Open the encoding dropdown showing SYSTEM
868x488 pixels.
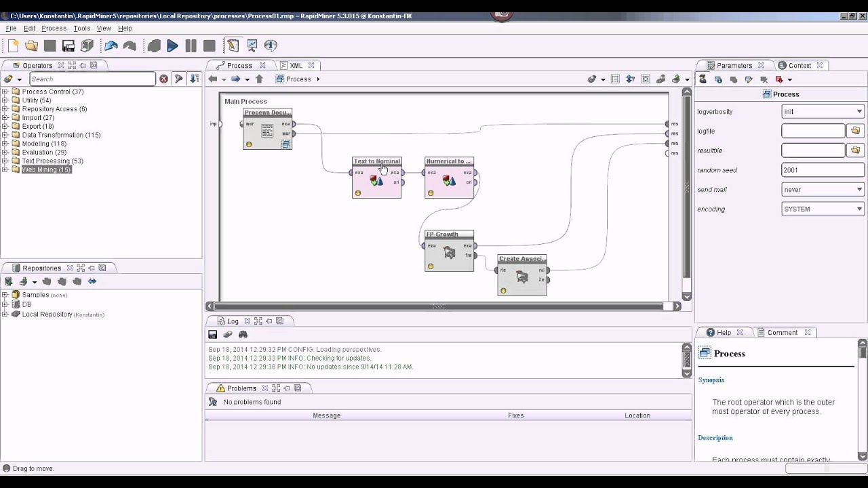[823, 209]
